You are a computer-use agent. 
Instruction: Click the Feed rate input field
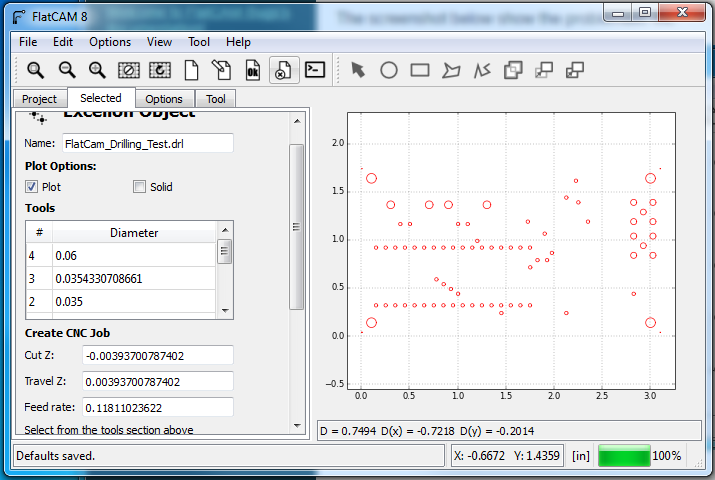[x=157, y=407]
